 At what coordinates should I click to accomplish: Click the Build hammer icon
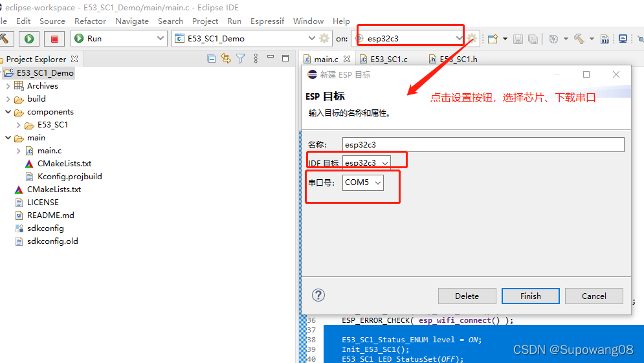tap(5, 39)
